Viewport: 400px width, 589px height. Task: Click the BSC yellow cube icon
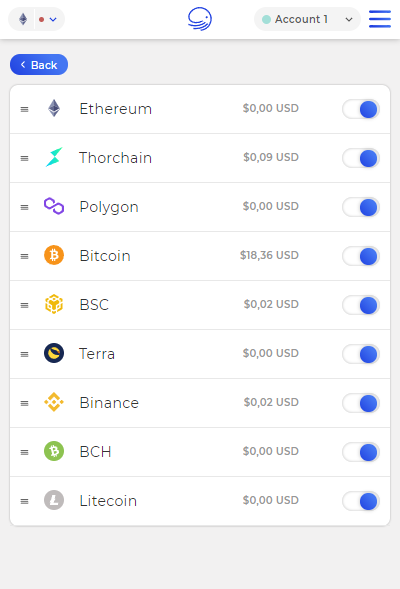click(54, 304)
